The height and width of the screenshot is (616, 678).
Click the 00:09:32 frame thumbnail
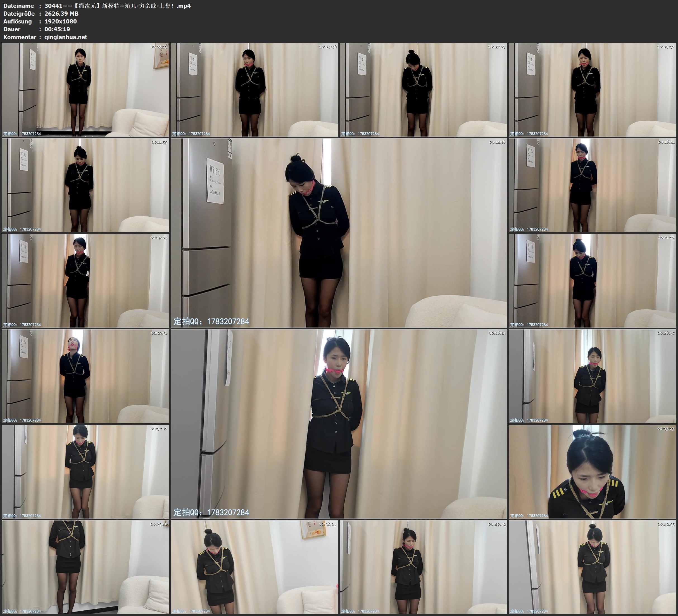593,89
